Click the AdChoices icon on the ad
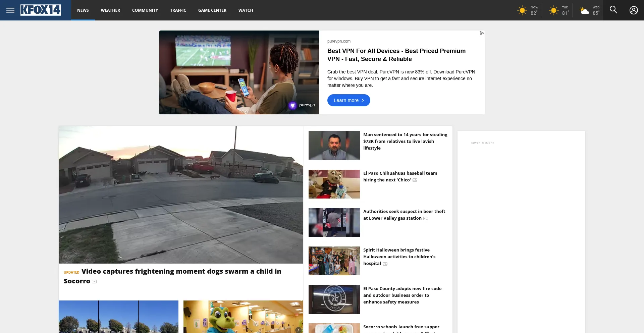Screen dimensions: 644x333 [482, 33]
